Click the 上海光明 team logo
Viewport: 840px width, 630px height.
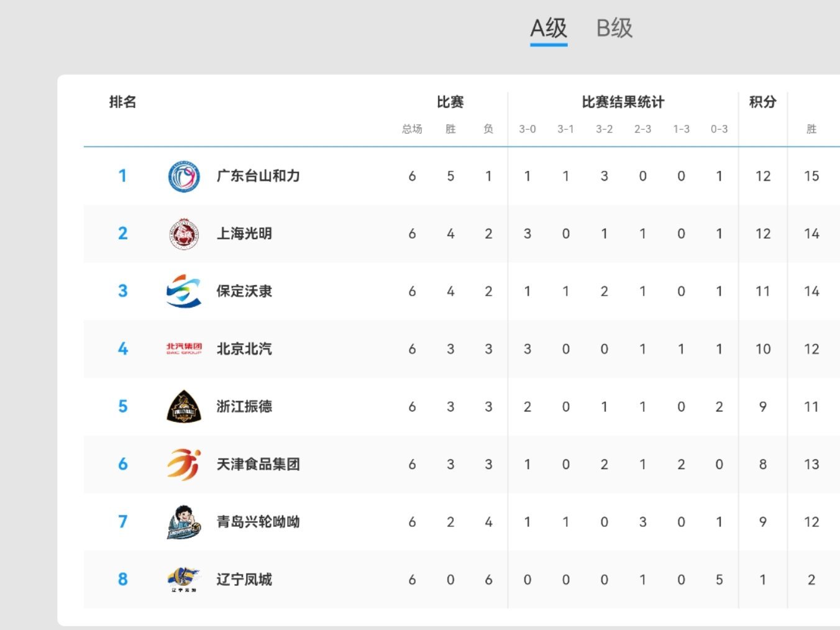tap(184, 234)
